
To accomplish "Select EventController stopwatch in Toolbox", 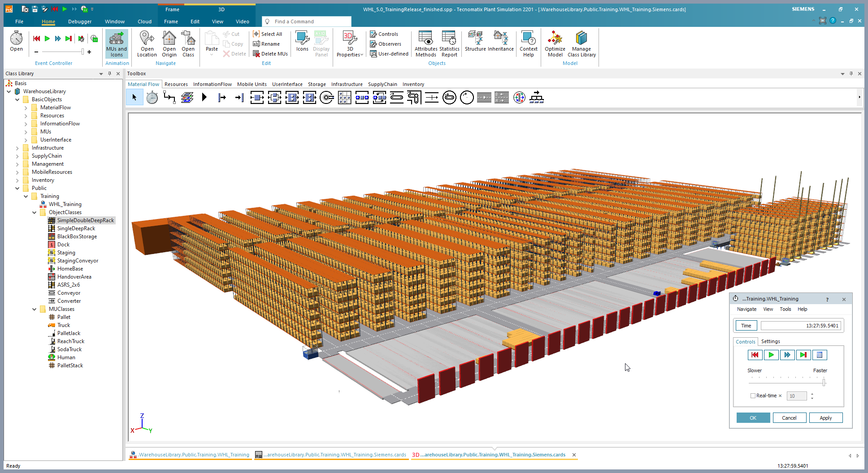I will coord(152,97).
